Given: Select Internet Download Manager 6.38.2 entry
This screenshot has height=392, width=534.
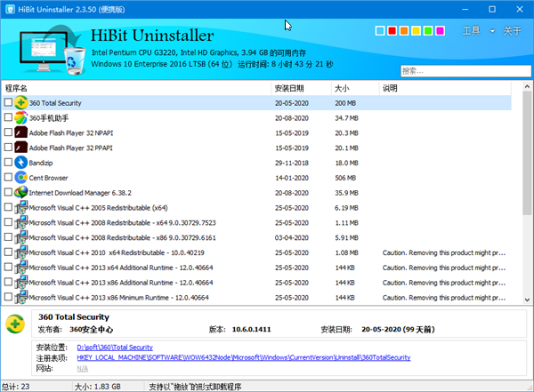Looking at the screenshot, I should point(80,193).
